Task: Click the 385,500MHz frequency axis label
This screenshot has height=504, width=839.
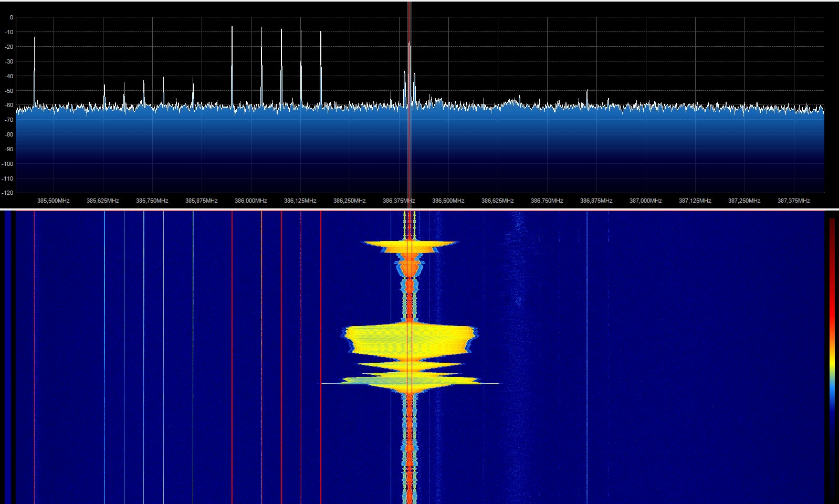Action: pyautogui.click(x=53, y=201)
